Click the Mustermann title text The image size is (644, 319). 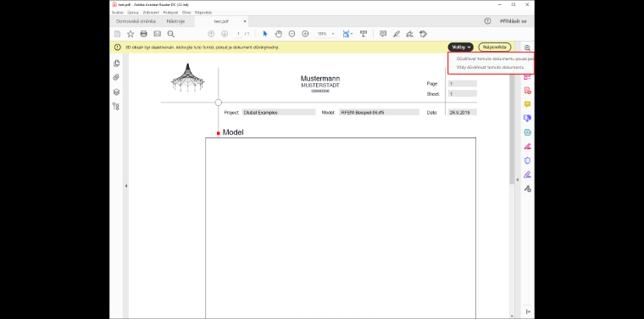click(x=320, y=79)
